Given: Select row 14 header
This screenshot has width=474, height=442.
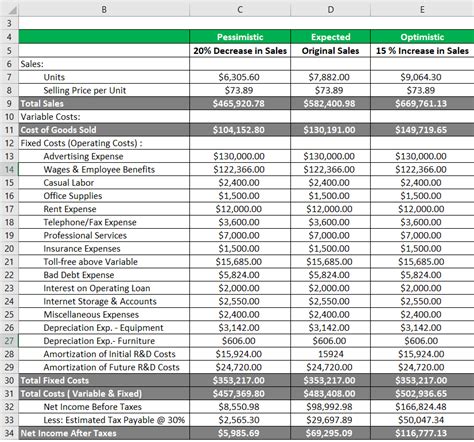Looking at the screenshot, I should coord(9,170).
